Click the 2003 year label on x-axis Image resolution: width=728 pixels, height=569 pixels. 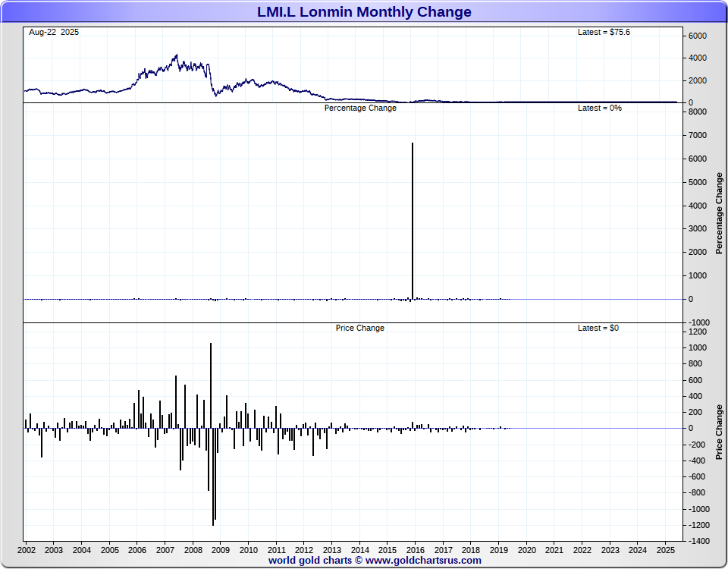click(53, 550)
